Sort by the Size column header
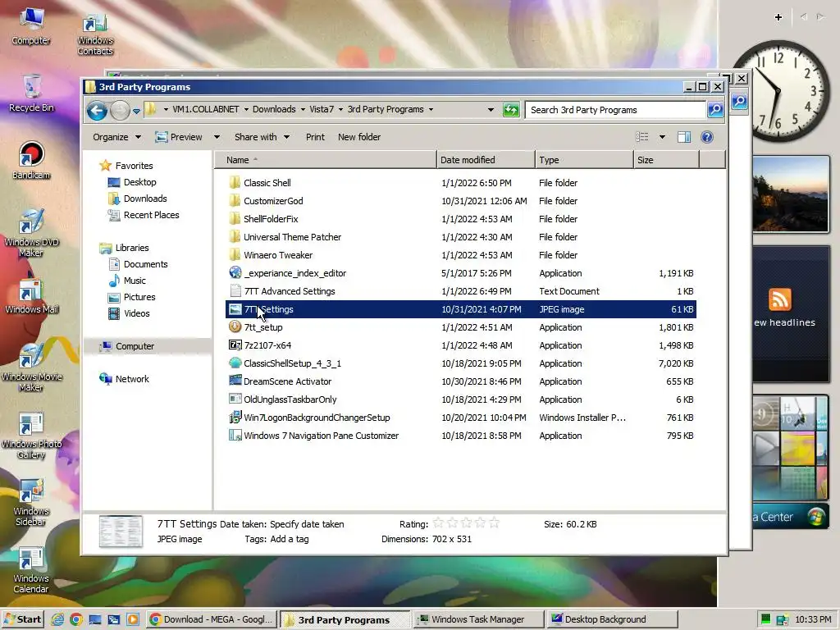The width and height of the screenshot is (840, 630). pyautogui.click(x=666, y=160)
